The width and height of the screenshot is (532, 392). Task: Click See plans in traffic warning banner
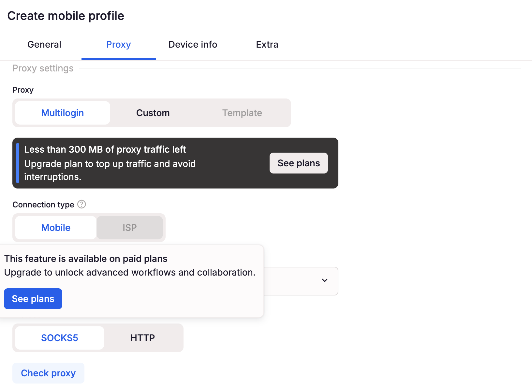coord(299,163)
